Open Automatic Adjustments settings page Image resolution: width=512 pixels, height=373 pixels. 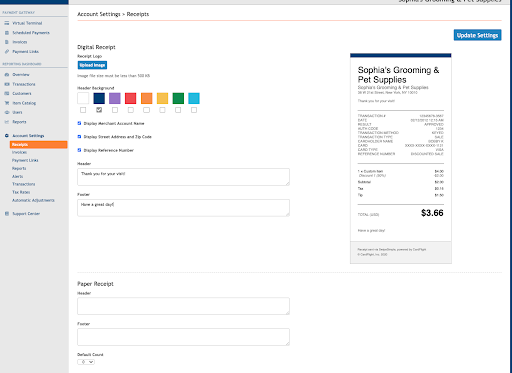(33, 200)
